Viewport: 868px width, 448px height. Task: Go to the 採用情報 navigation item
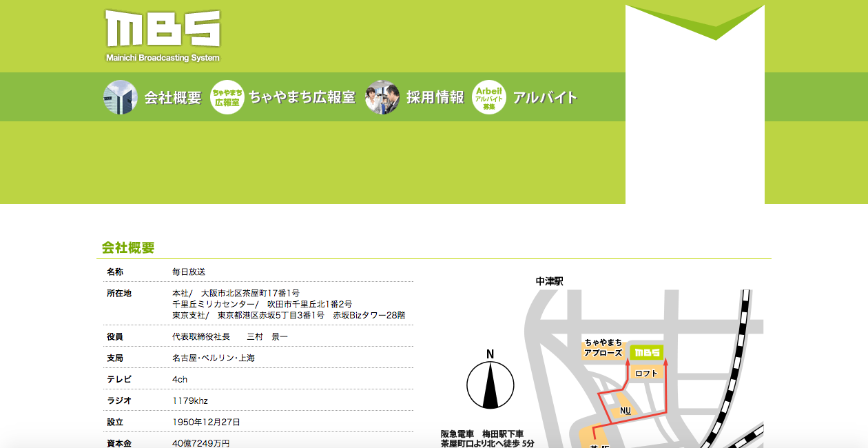pos(435,97)
